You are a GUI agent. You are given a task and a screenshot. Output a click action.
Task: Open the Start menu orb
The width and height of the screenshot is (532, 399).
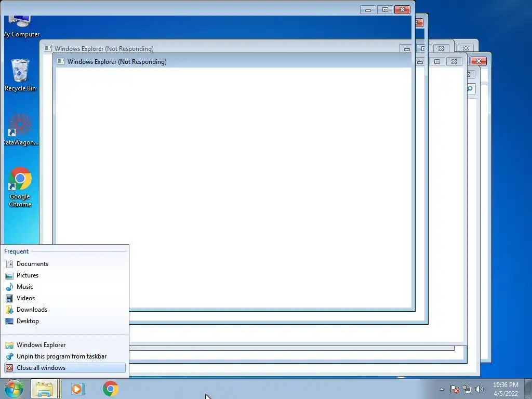(x=14, y=389)
